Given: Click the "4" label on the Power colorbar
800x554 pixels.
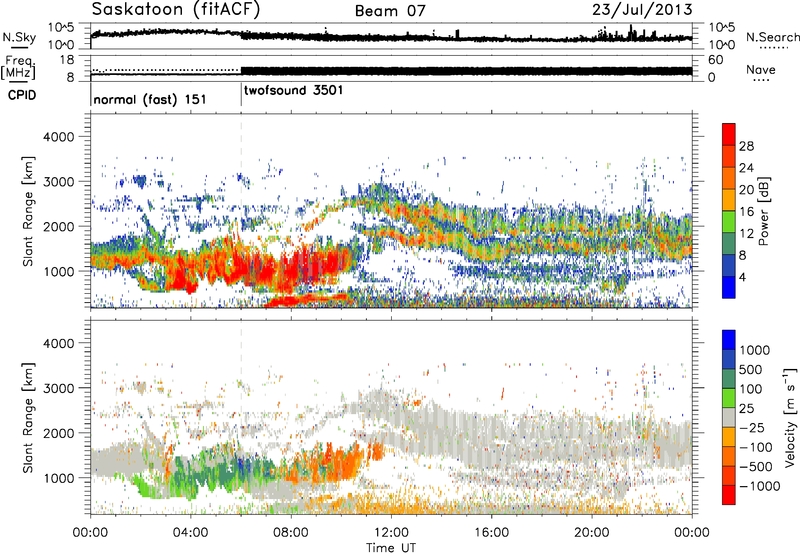Looking at the screenshot, I should [x=742, y=278].
